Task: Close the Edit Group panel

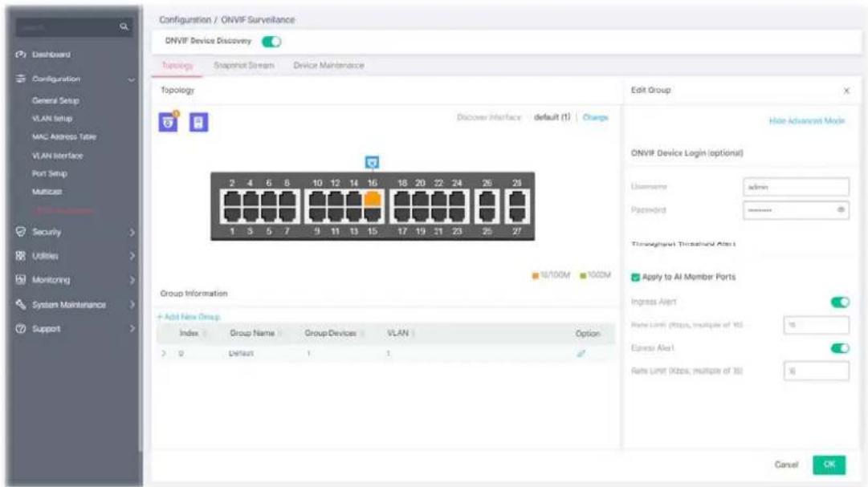Action: (846, 91)
